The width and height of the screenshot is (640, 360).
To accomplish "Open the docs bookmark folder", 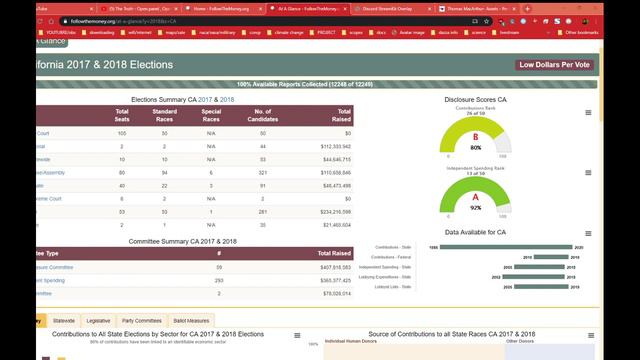I will (x=377, y=32).
